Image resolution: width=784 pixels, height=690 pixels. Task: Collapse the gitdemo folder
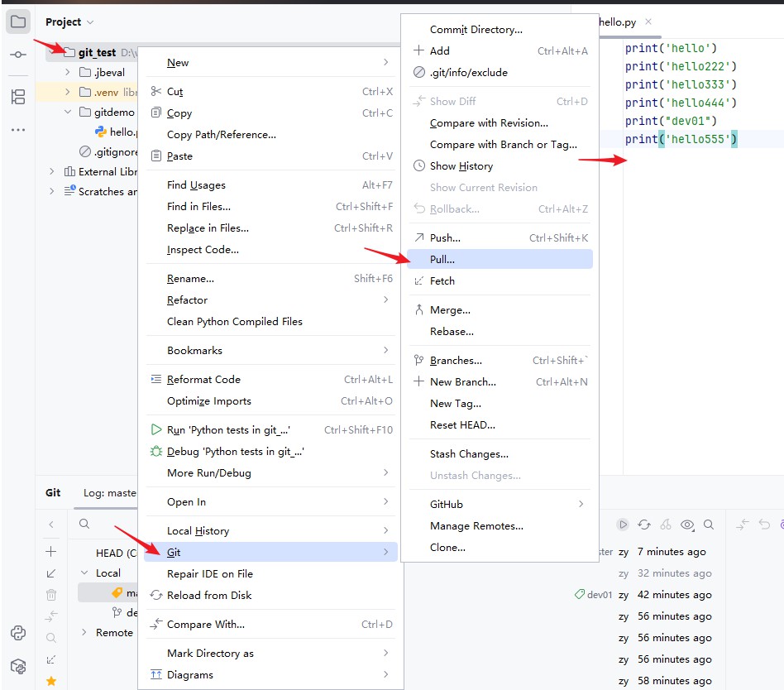point(68,112)
